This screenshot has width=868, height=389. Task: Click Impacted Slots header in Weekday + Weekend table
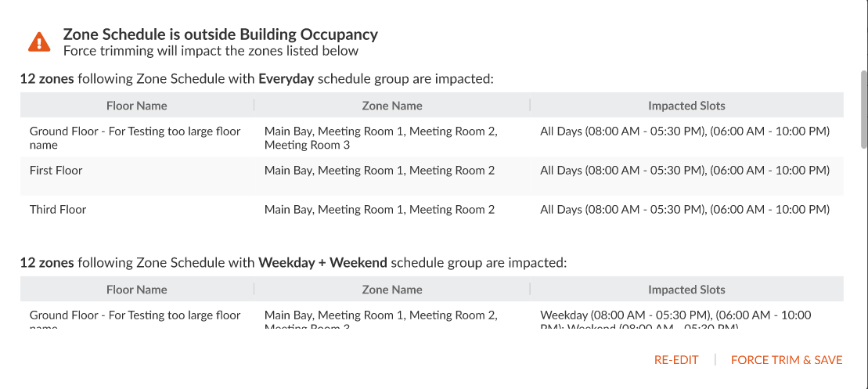[x=686, y=290]
